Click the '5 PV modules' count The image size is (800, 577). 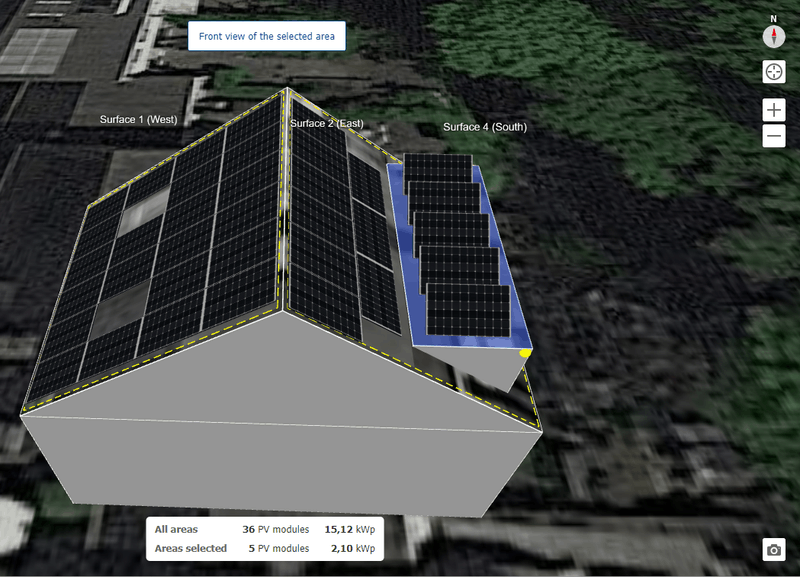(x=279, y=548)
